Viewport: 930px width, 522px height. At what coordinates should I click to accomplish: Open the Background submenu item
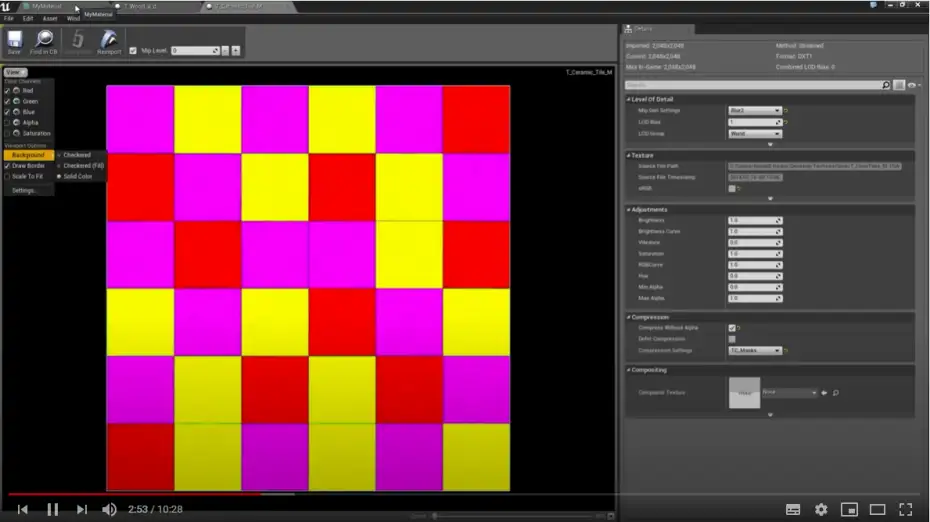coord(28,155)
